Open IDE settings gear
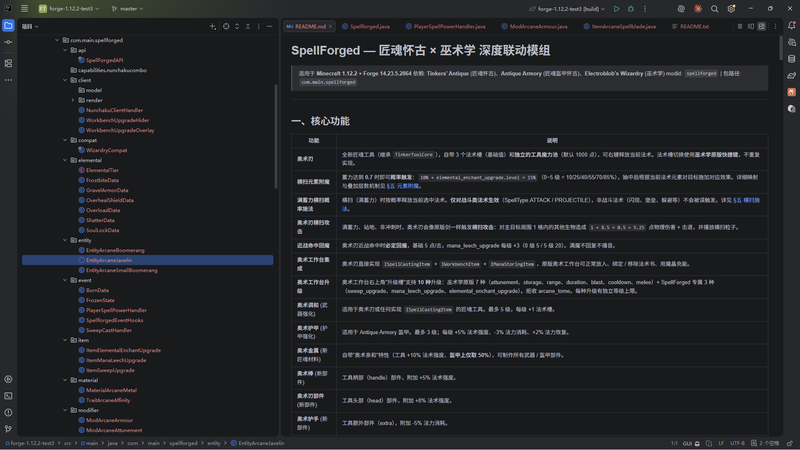This screenshot has height=450, width=800. click(731, 9)
